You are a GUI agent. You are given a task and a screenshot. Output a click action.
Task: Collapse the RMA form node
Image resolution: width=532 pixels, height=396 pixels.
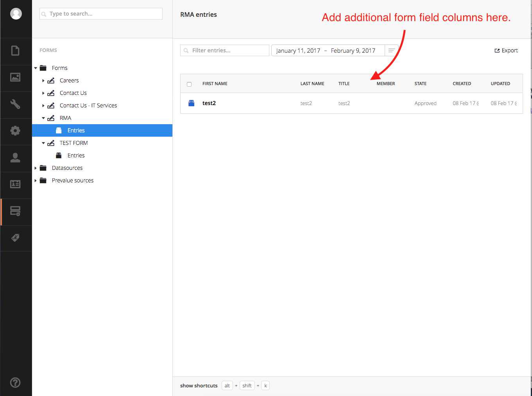pyautogui.click(x=43, y=118)
